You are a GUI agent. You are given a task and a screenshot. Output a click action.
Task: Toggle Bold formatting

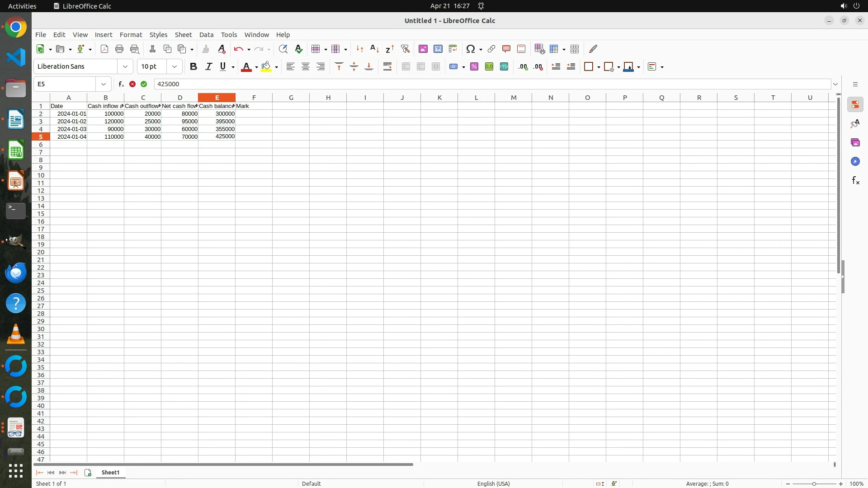pyautogui.click(x=193, y=67)
